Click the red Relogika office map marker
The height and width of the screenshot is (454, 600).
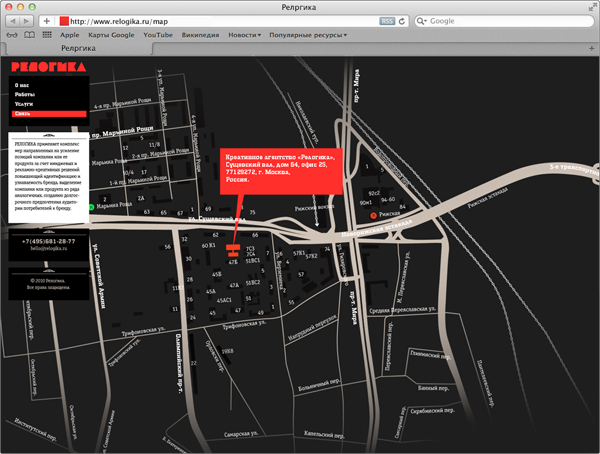tap(231, 250)
